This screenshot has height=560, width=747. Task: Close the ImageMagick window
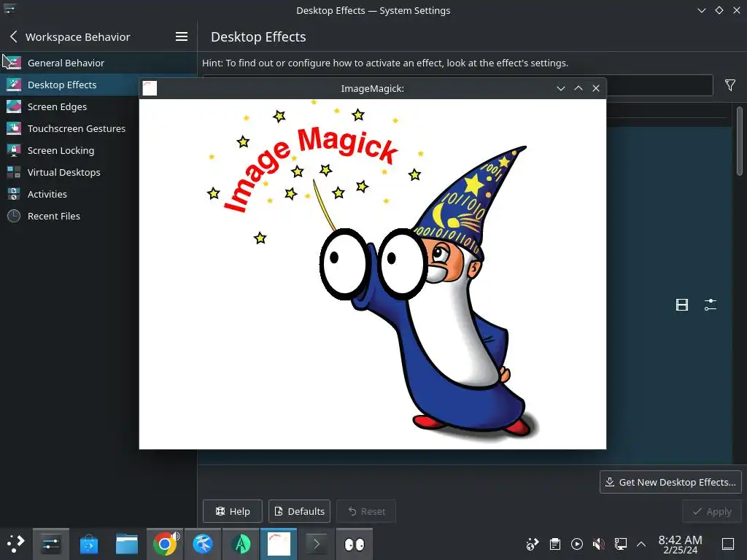[596, 88]
